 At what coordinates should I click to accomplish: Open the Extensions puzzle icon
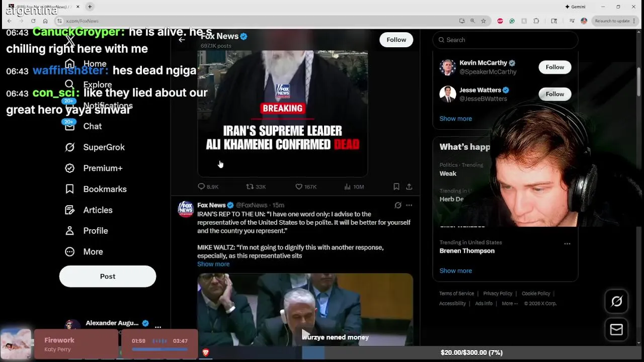[536, 21]
